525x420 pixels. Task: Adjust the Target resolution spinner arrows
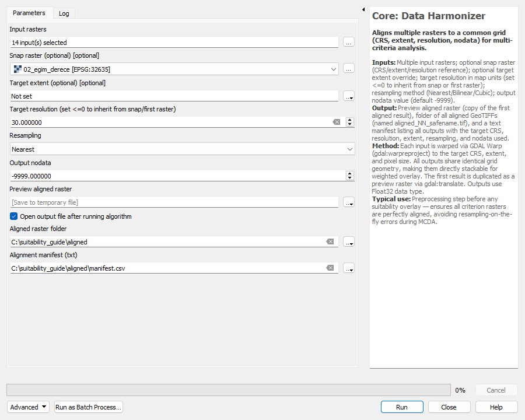pyautogui.click(x=350, y=123)
